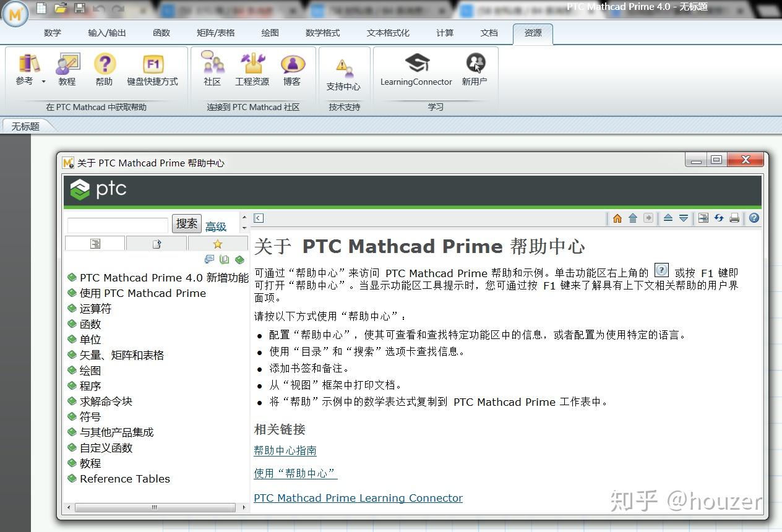The width and height of the screenshot is (782, 532).
Task: Click the 搜索 search button
Action: pos(186,224)
